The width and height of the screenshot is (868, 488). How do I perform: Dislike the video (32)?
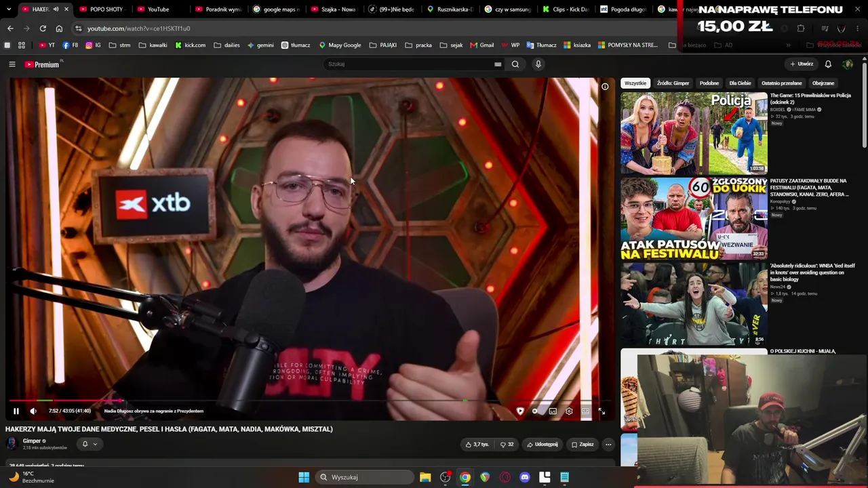(x=507, y=445)
